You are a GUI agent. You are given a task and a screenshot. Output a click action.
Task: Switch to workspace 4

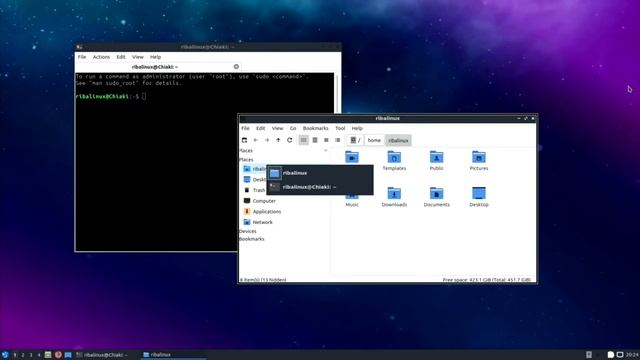[39, 355]
